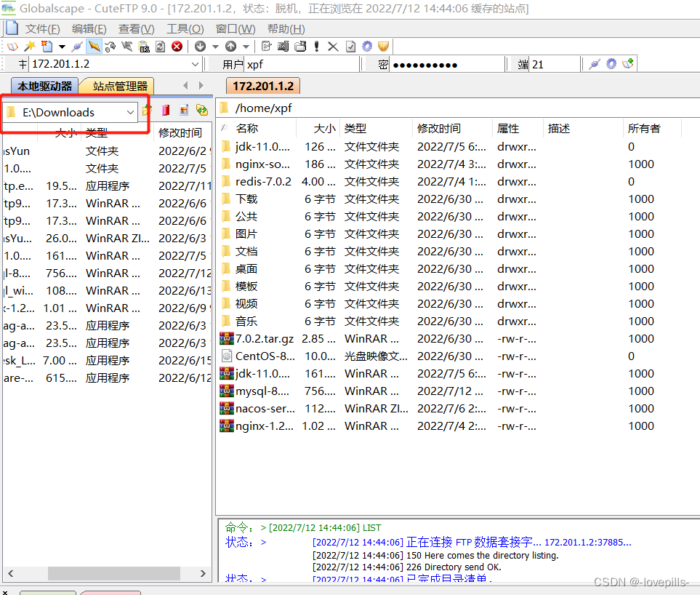This screenshot has height=595, width=700.
Task: Expand the E:\Downloads path dropdown
Action: click(130, 112)
